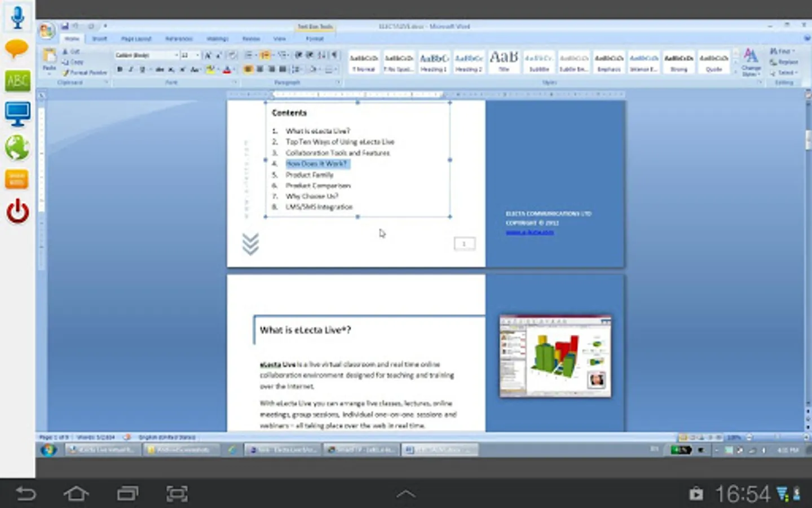Copy the selected text

(x=73, y=62)
